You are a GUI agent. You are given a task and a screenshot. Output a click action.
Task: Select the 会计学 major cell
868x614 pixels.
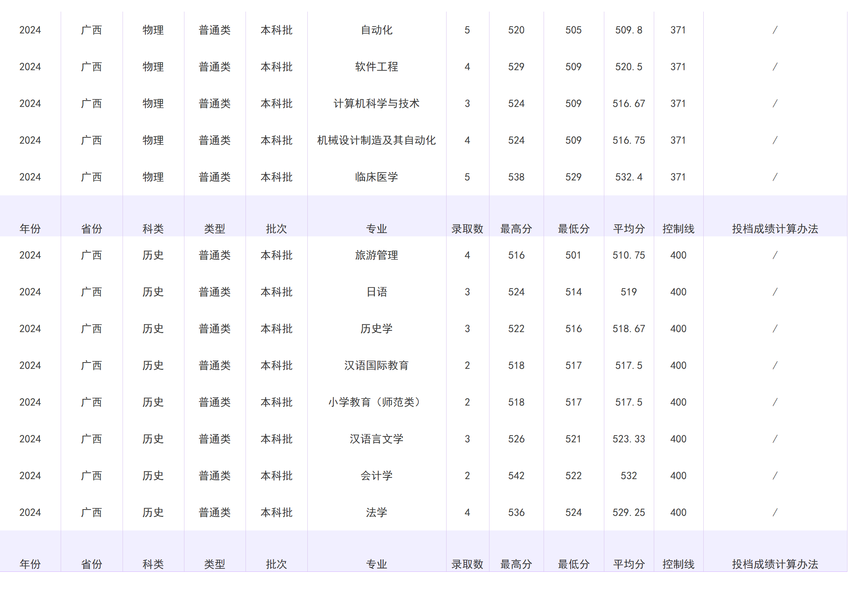pyautogui.click(x=377, y=475)
